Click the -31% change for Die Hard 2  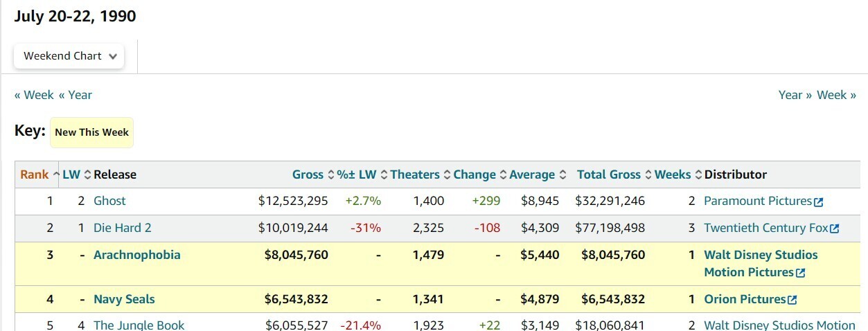pyautogui.click(x=366, y=228)
